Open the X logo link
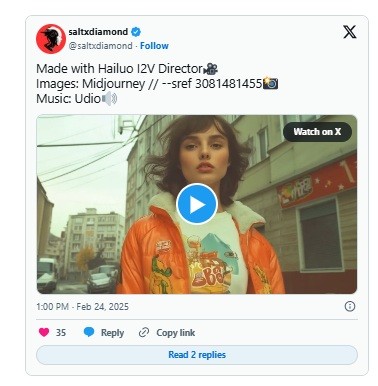This screenshot has height=386, width=378. 350,32
